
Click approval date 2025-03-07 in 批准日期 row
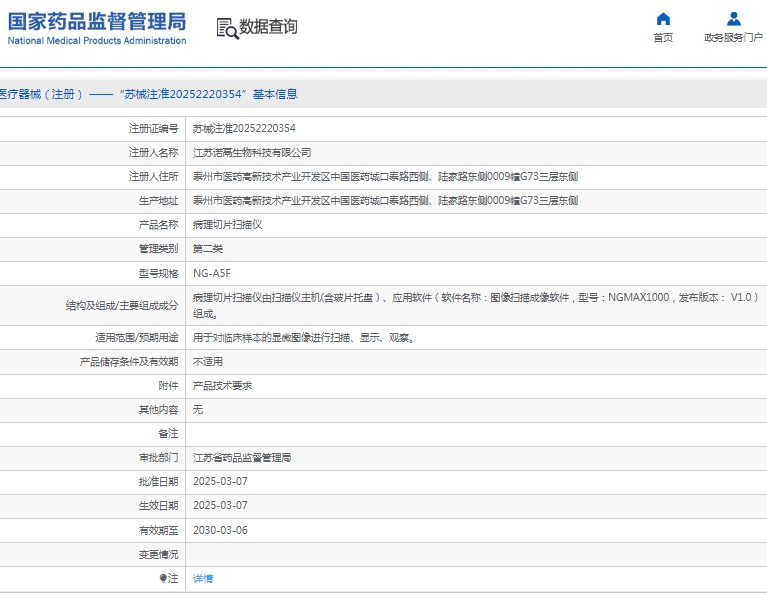[x=220, y=481]
